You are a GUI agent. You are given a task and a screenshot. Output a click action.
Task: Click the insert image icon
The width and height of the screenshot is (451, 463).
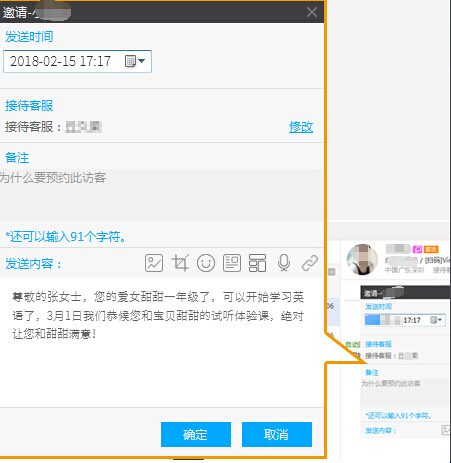click(154, 263)
